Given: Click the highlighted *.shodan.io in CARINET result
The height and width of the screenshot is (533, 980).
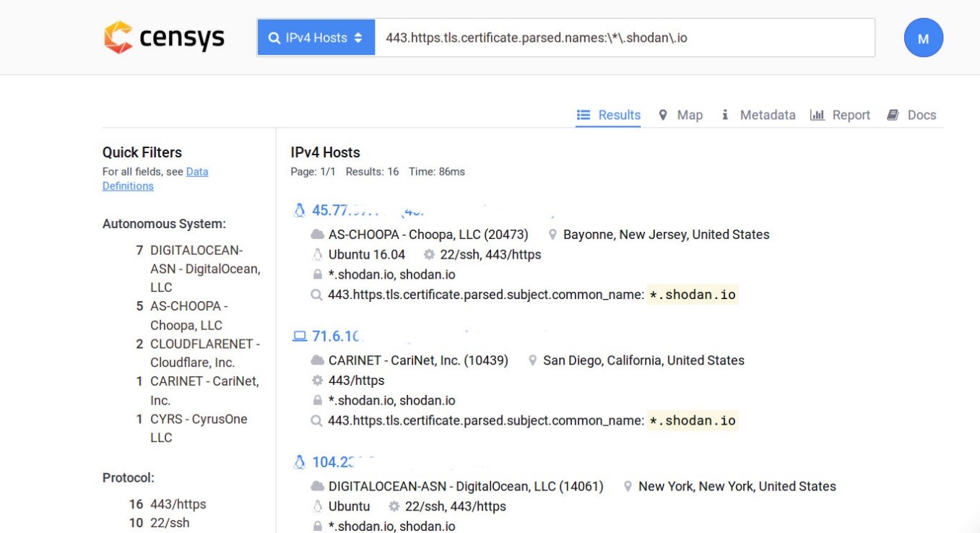Looking at the screenshot, I should (693, 421).
